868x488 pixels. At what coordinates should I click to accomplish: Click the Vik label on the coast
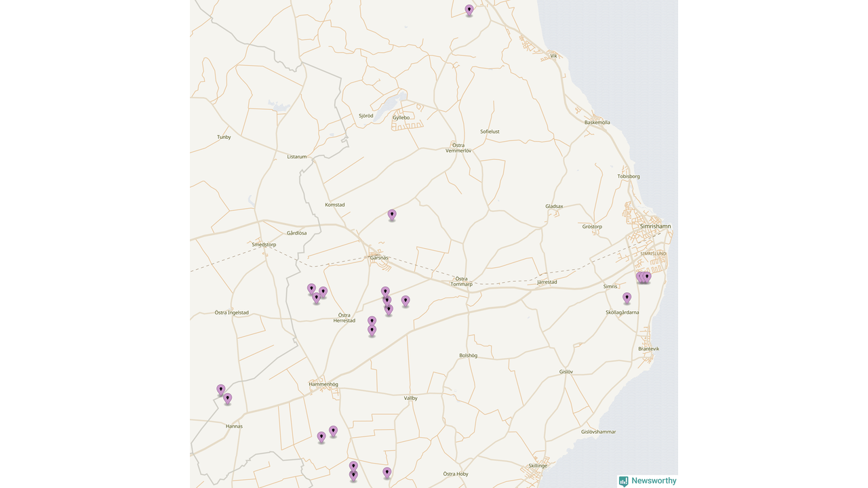553,56
